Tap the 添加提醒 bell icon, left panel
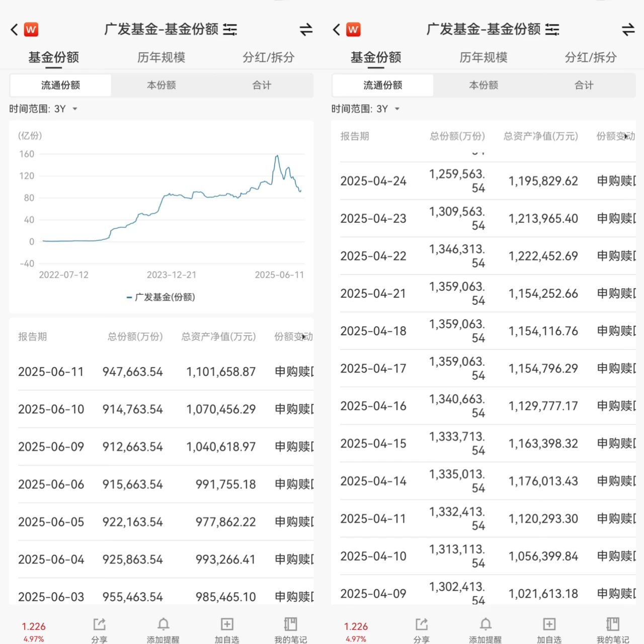The height and width of the screenshot is (644, 644). pyautogui.click(x=163, y=624)
